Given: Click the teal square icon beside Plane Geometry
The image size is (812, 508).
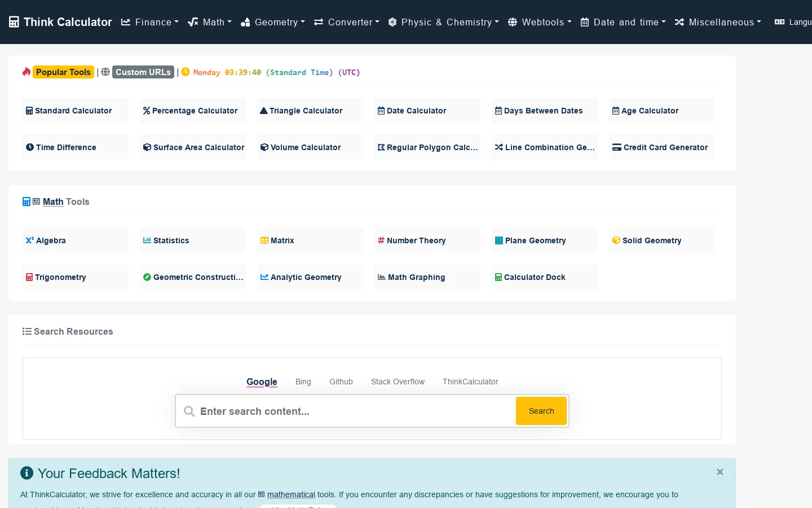Looking at the screenshot, I should (499, 240).
